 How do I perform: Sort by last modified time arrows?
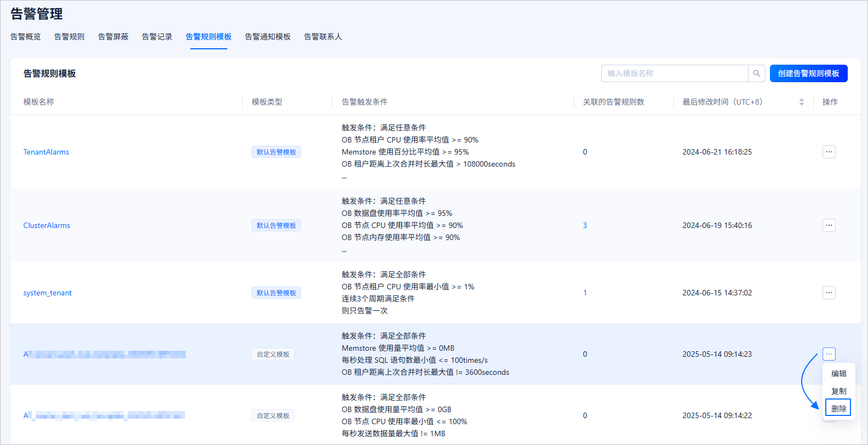pos(802,102)
